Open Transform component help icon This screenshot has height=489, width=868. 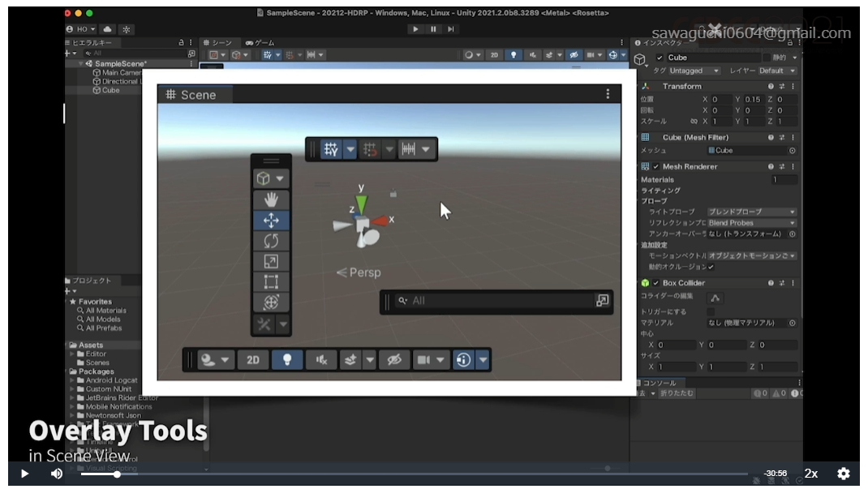[x=771, y=86]
